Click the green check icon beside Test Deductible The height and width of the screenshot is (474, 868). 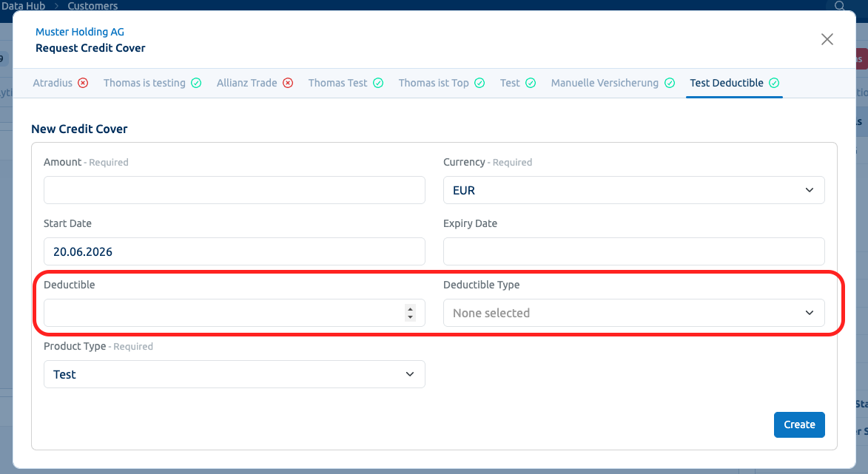(774, 83)
